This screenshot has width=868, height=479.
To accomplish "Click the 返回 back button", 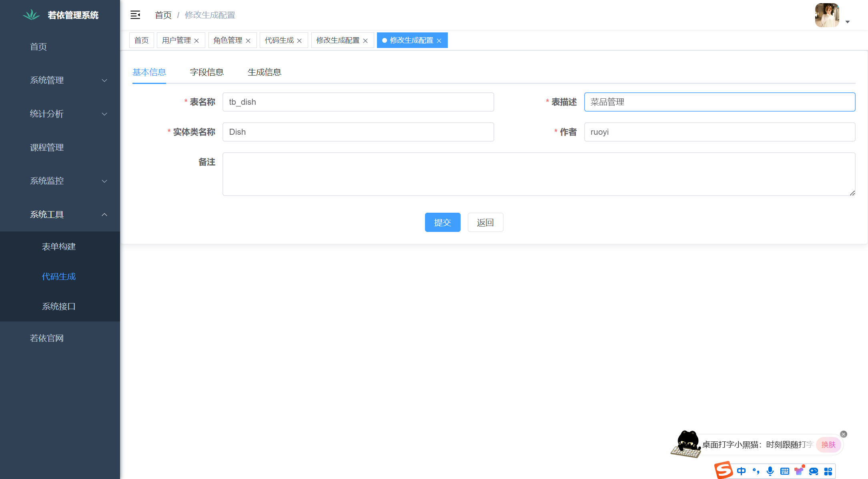I will point(485,222).
